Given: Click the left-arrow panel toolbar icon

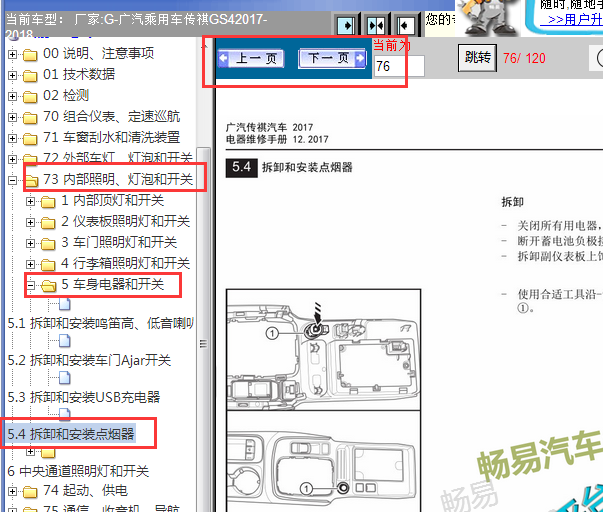Looking at the screenshot, I should [405, 26].
